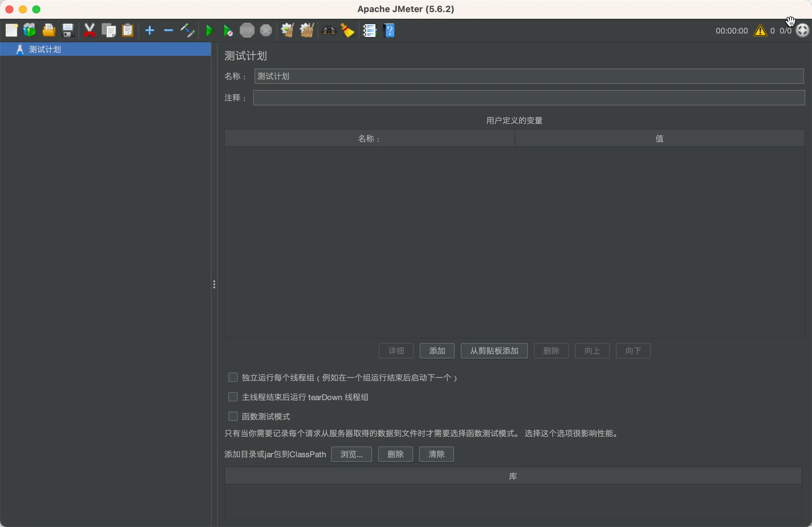Select 测试计划 node in tree
The height and width of the screenshot is (527, 812).
click(105, 49)
